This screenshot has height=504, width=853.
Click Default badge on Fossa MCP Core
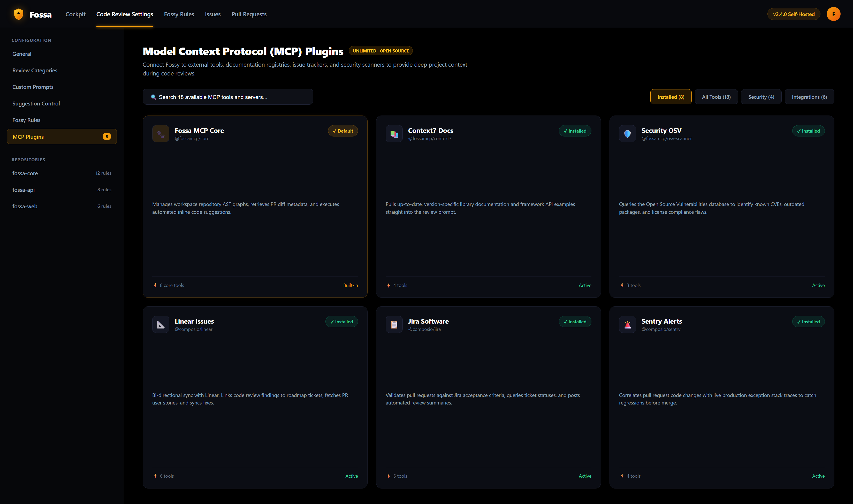click(343, 131)
